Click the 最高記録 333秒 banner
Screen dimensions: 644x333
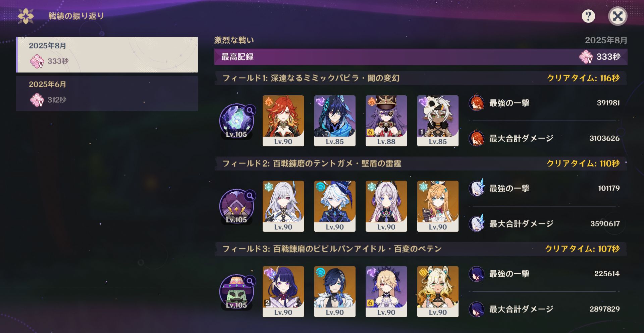421,57
